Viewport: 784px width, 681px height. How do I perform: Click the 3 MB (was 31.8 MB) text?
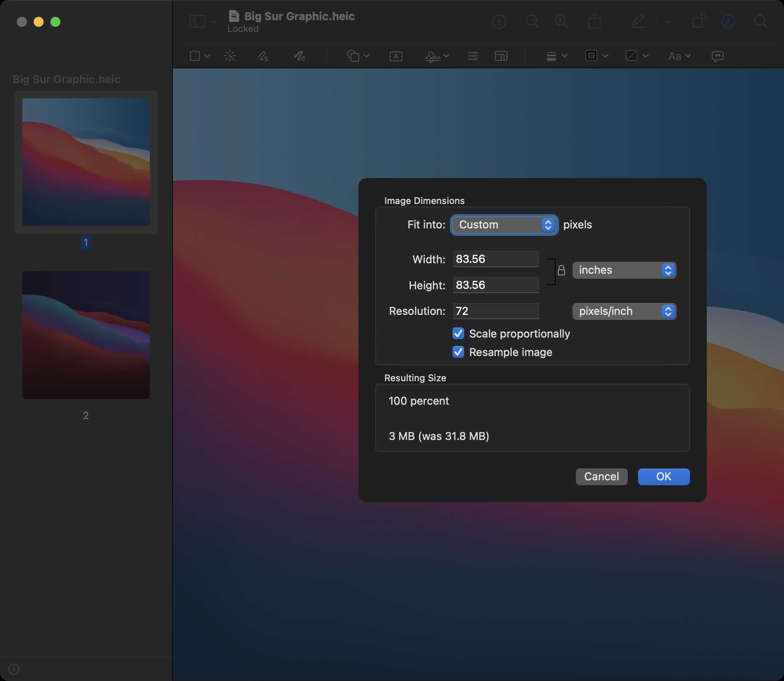point(439,436)
